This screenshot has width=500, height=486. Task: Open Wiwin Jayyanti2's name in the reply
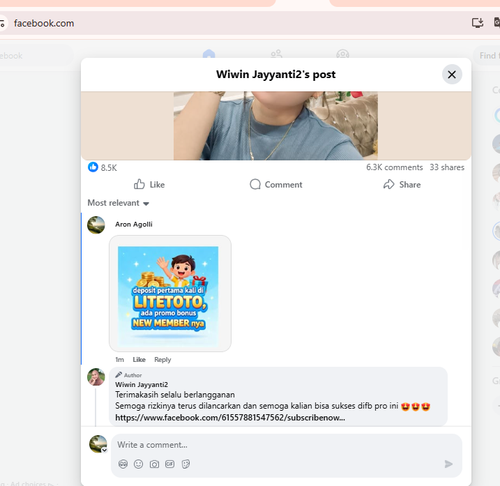click(142, 384)
